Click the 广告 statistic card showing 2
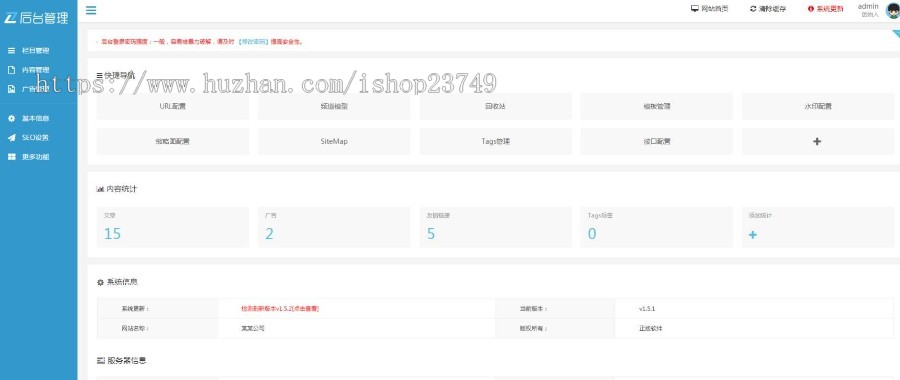Viewport: 900px width, 380px height. point(334,227)
